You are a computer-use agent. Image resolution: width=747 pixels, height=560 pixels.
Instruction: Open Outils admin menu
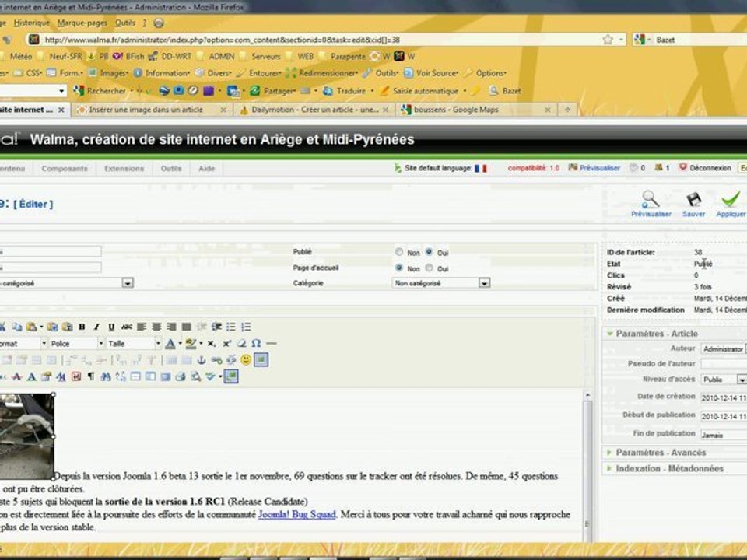[x=171, y=169]
